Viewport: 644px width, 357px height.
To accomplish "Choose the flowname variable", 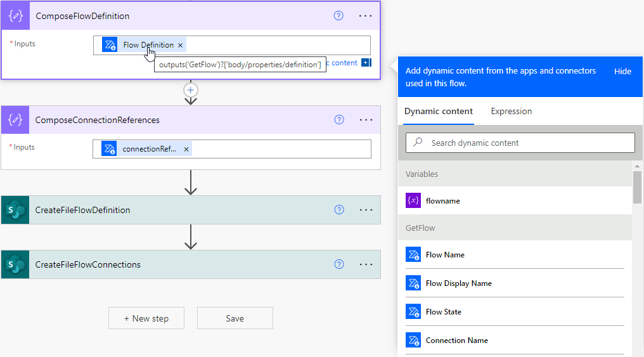I will point(443,200).
